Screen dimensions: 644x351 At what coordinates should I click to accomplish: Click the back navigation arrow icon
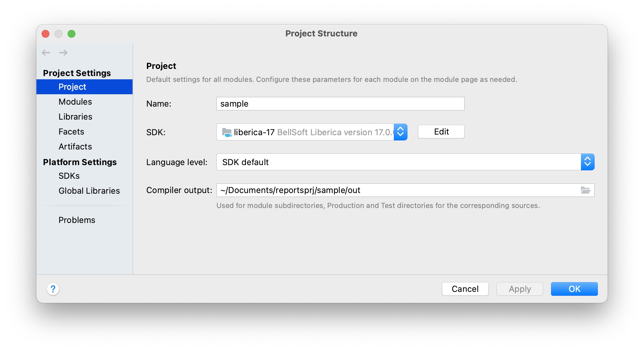tap(45, 53)
